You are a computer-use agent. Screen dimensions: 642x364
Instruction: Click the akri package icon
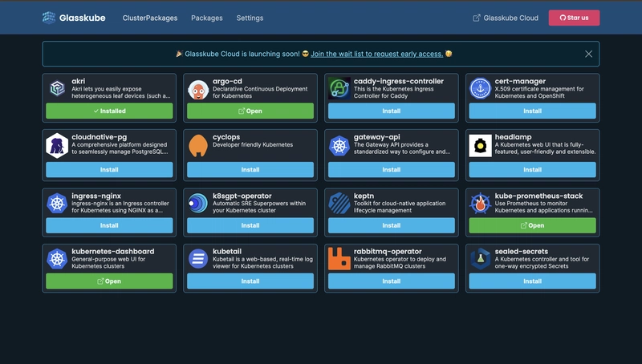(x=58, y=89)
